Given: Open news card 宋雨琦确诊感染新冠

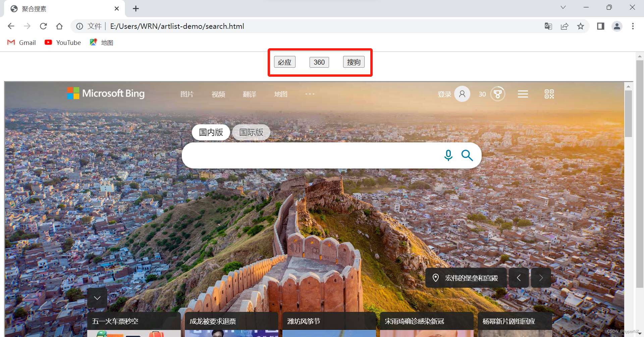Looking at the screenshot, I should click(x=427, y=324).
